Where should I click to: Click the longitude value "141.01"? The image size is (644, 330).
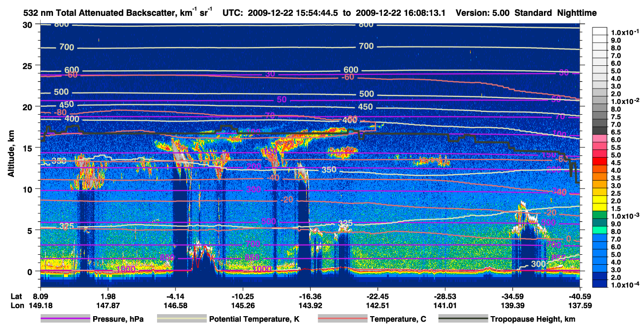point(445,305)
